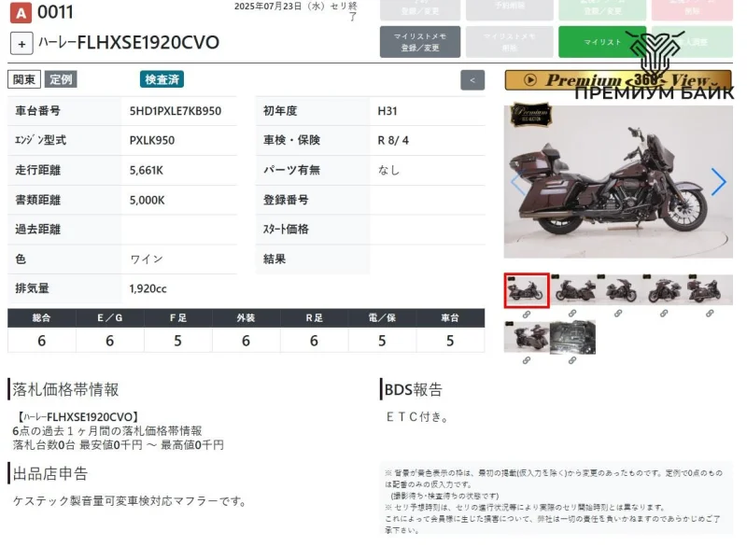This screenshot has height=560, width=747.
Task: Select the red-outlined first motorcycle thumbnail
Action: [527, 290]
